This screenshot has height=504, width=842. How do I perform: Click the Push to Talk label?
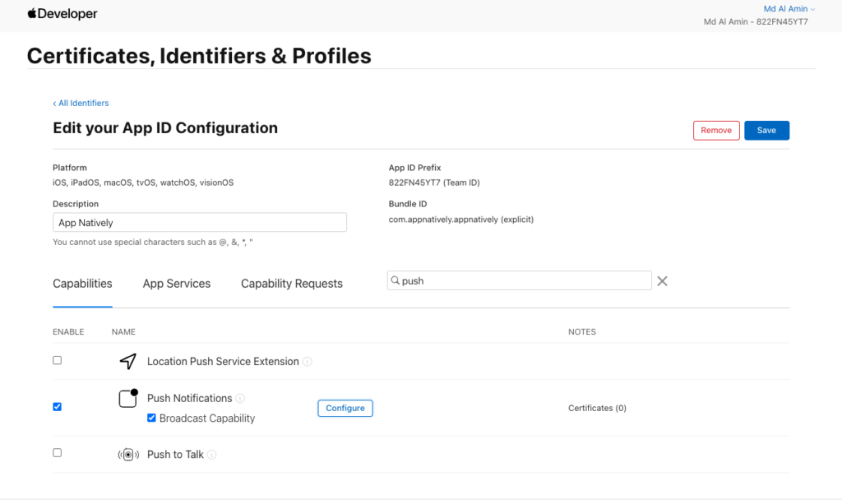pos(175,455)
